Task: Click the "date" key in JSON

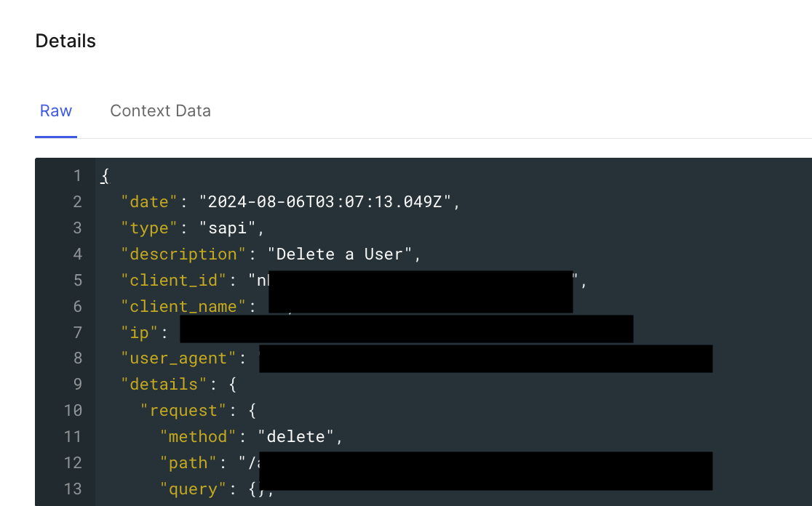Action: [149, 202]
